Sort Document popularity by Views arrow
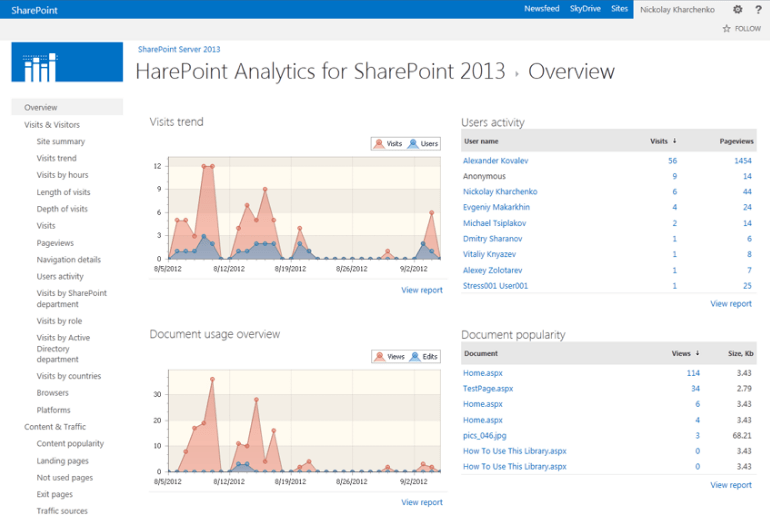The width and height of the screenshot is (770, 522). tap(697, 353)
